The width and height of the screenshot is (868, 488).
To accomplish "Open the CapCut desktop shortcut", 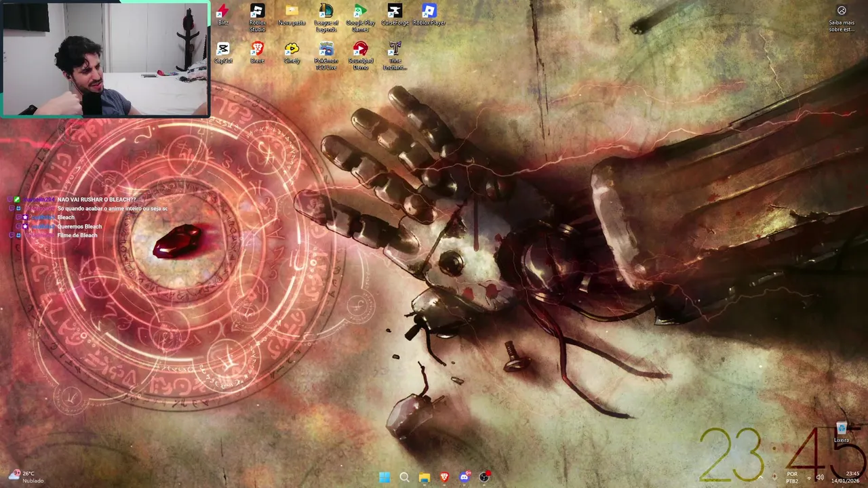I will click(x=222, y=52).
